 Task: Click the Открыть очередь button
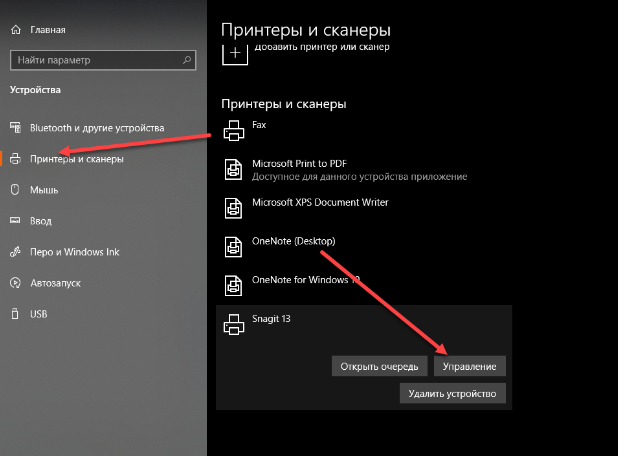pyautogui.click(x=379, y=367)
